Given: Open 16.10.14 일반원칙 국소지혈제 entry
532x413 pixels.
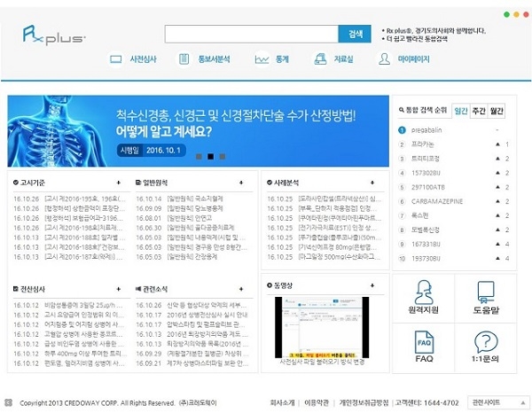Looking at the screenshot, I should 179,199.
